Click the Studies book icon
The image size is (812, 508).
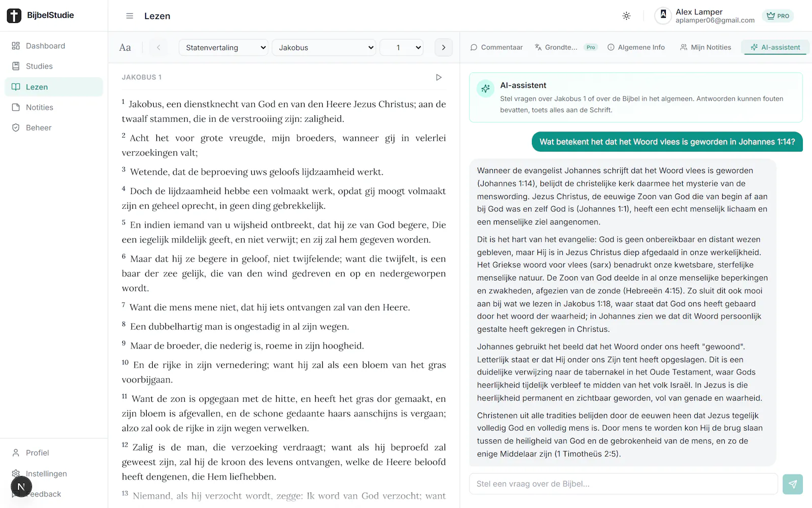point(16,66)
